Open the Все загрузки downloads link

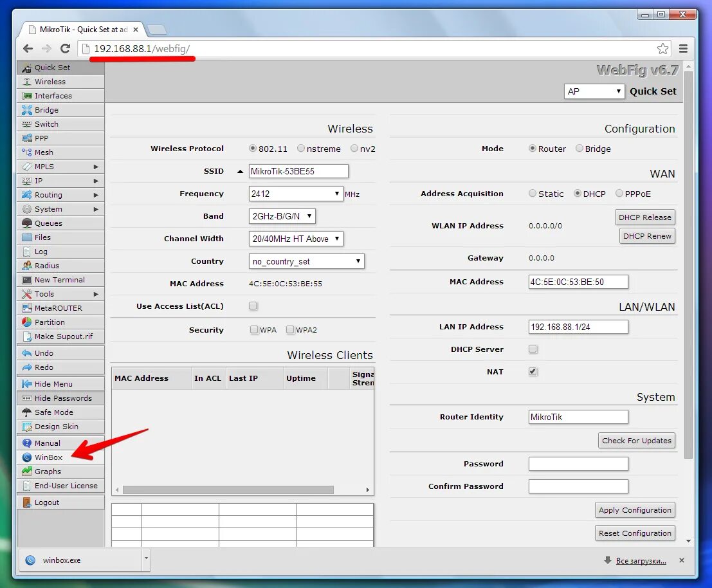click(x=641, y=561)
